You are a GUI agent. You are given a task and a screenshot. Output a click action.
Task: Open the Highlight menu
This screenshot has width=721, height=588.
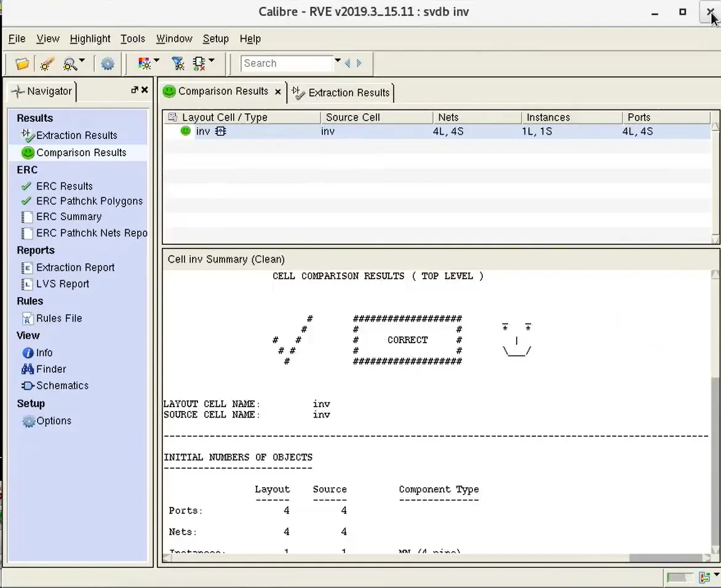(90, 39)
